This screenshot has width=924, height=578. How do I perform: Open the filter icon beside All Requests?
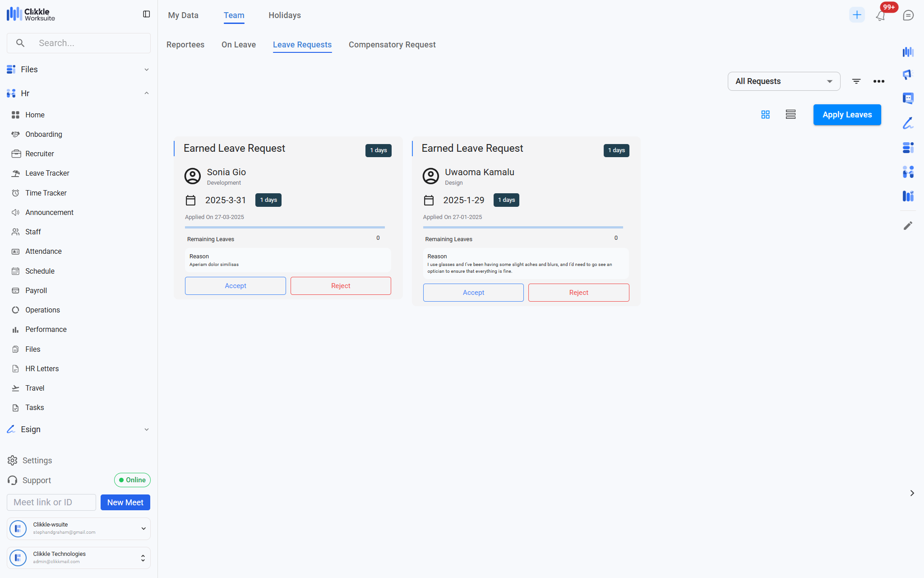coord(856,81)
